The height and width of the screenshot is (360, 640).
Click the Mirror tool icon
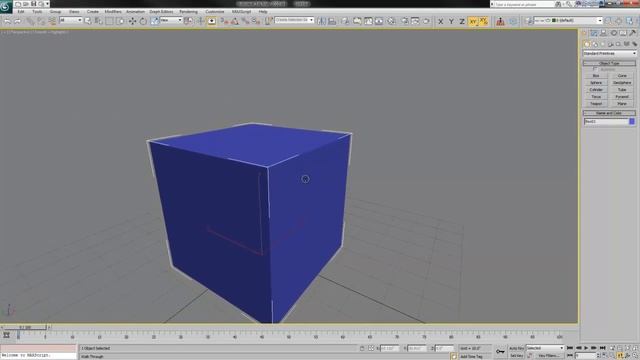pos(322,21)
